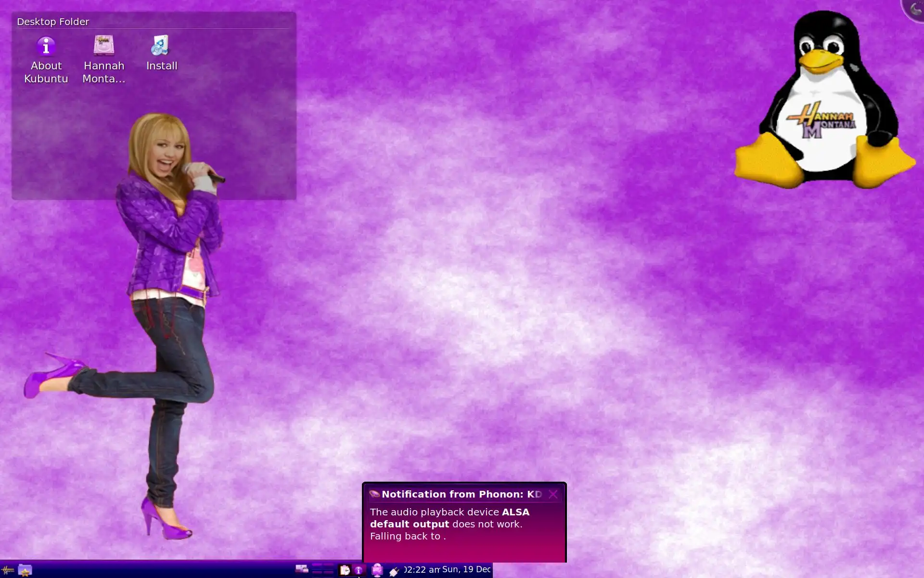The height and width of the screenshot is (578, 924).
Task: Click the Show Desktop panel icon
Action: (x=302, y=570)
